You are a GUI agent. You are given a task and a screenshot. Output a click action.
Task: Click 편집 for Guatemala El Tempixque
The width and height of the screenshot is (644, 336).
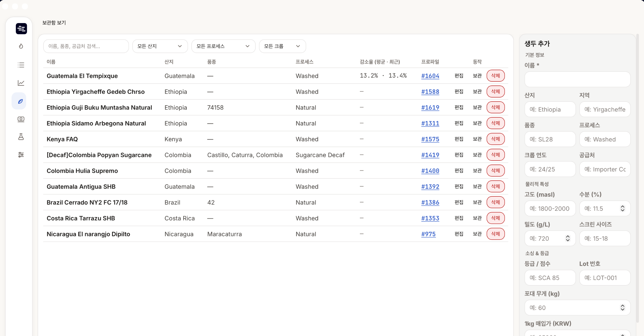pyautogui.click(x=459, y=76)
